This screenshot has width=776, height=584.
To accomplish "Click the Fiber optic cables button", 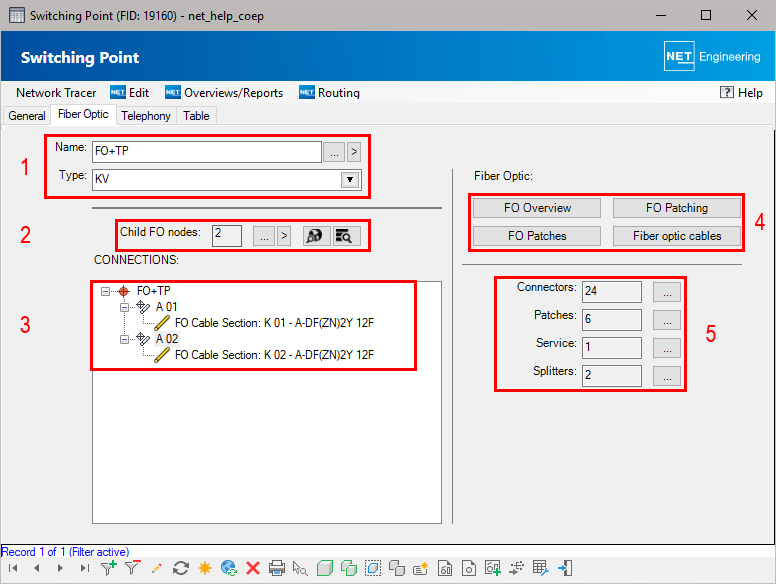I will [x=677, y=236].
